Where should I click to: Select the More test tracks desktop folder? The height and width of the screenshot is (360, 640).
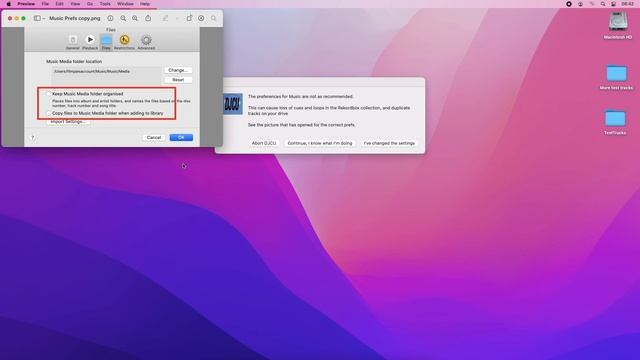coord(616,78)
